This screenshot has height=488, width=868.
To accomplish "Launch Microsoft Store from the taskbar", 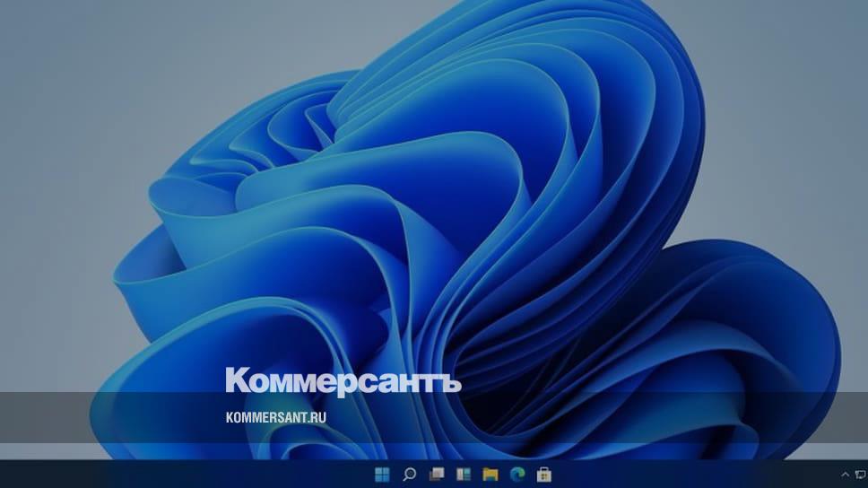I will pyautogui.click(x=543, y=474).
